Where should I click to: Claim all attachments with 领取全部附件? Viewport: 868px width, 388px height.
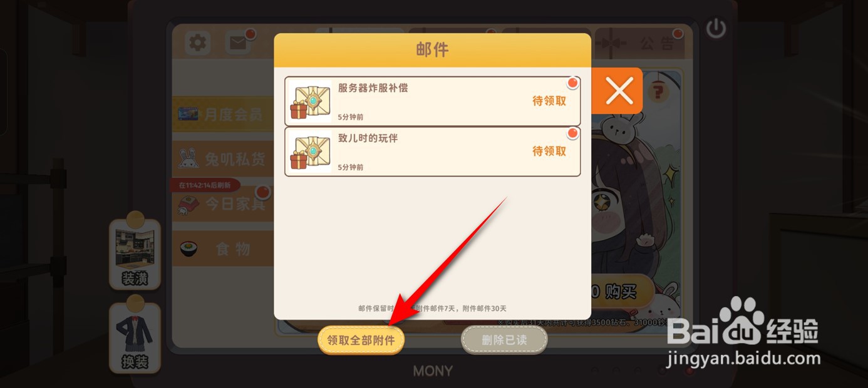click(x=361, y=340)
